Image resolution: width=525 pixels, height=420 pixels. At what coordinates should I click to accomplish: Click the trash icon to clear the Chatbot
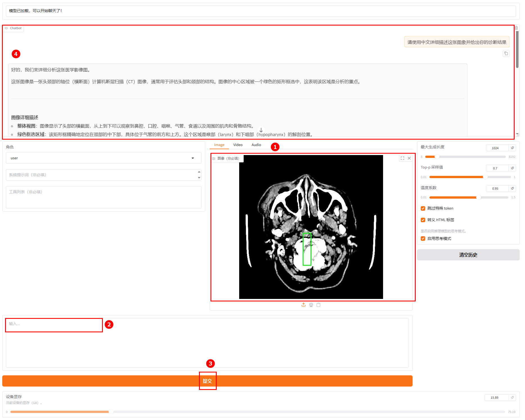516,28
